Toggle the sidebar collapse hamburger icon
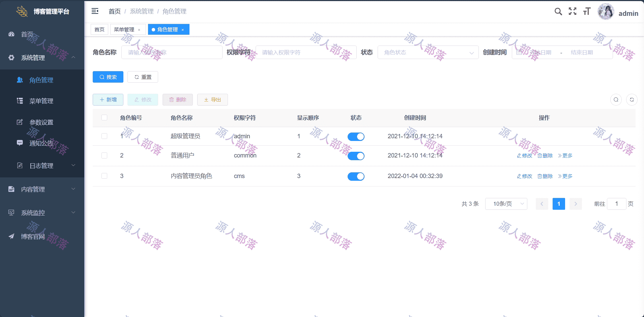Viewport: 644px width, 317px height. tap(95, 11)
